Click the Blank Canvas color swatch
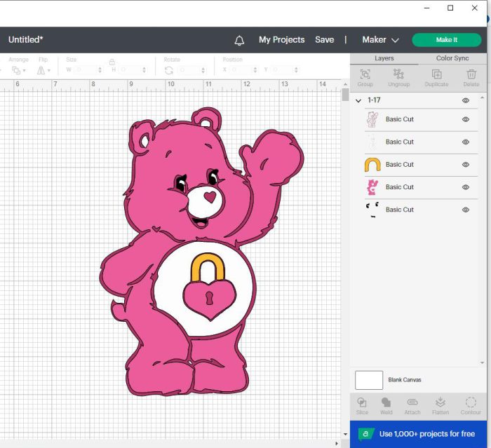This screenshot has width=491, height=448. click(369, 380)
